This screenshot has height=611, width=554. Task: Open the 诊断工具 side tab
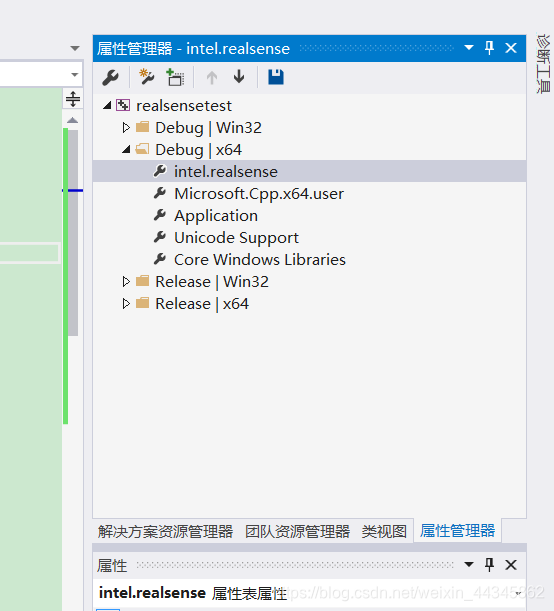coord(544,64)
